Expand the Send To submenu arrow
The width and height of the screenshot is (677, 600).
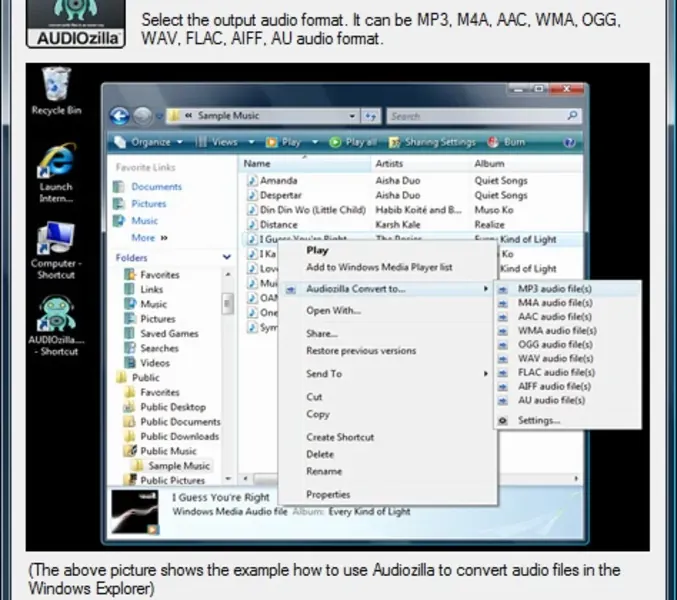(x=486, y=374)
